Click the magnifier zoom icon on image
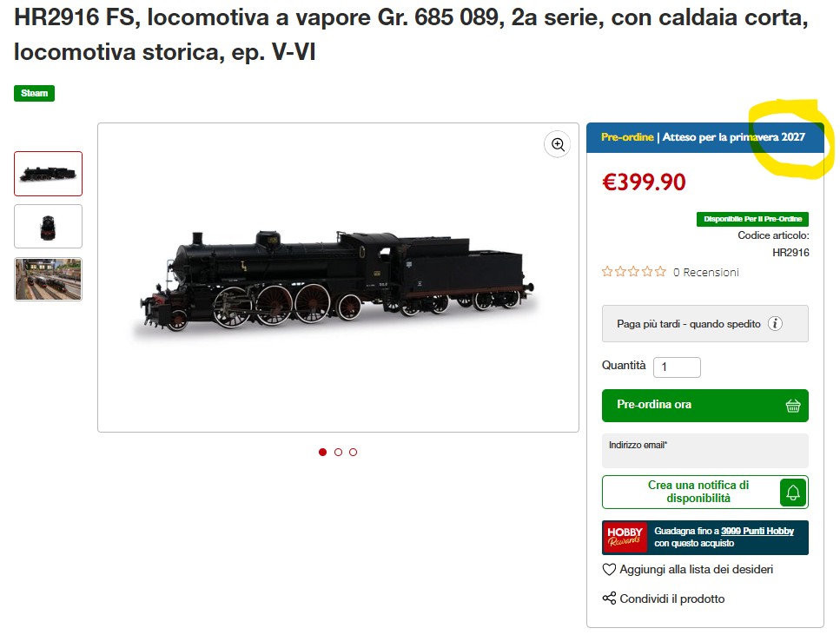 click(557, 144)
